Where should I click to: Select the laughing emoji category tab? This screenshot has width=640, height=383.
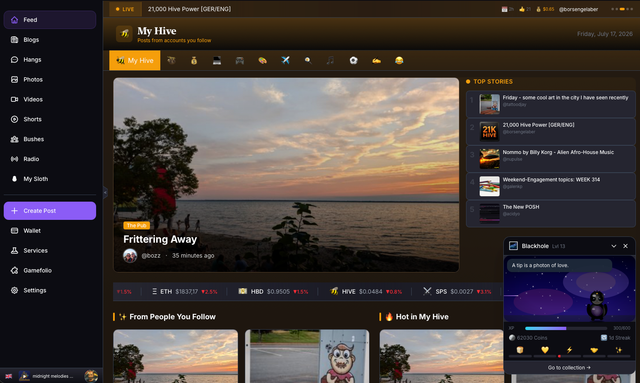[399, 60]
